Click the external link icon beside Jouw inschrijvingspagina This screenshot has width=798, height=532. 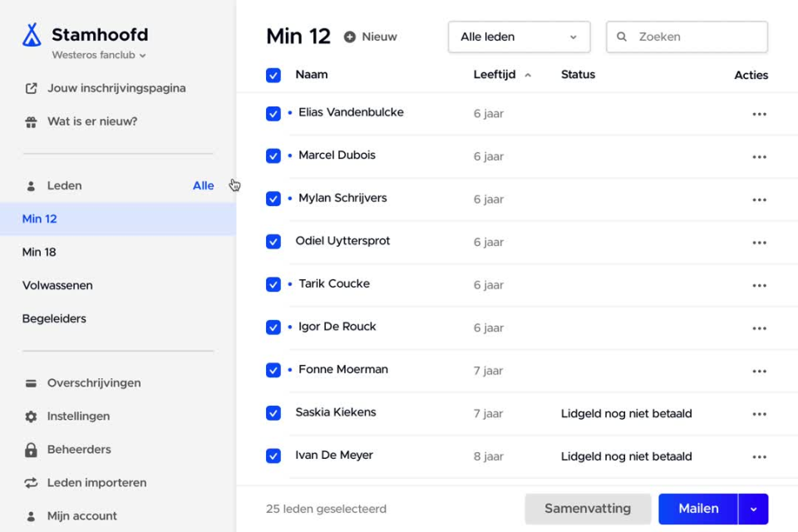[31, 88]
